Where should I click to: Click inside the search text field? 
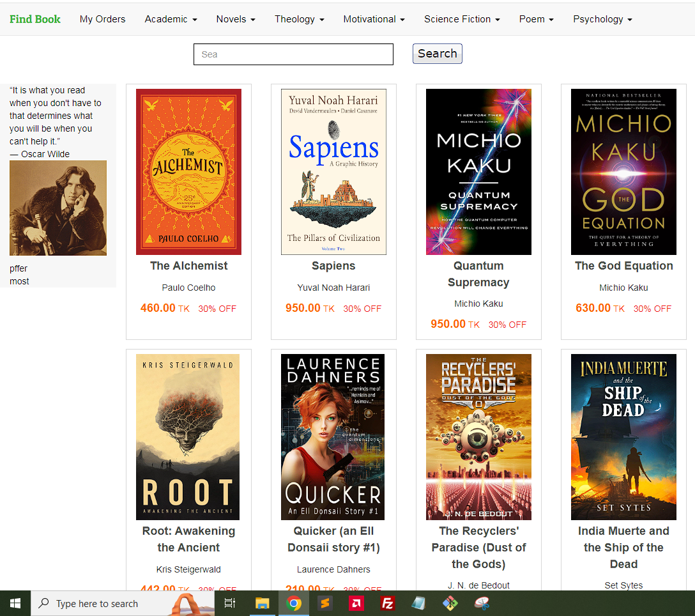293,54
